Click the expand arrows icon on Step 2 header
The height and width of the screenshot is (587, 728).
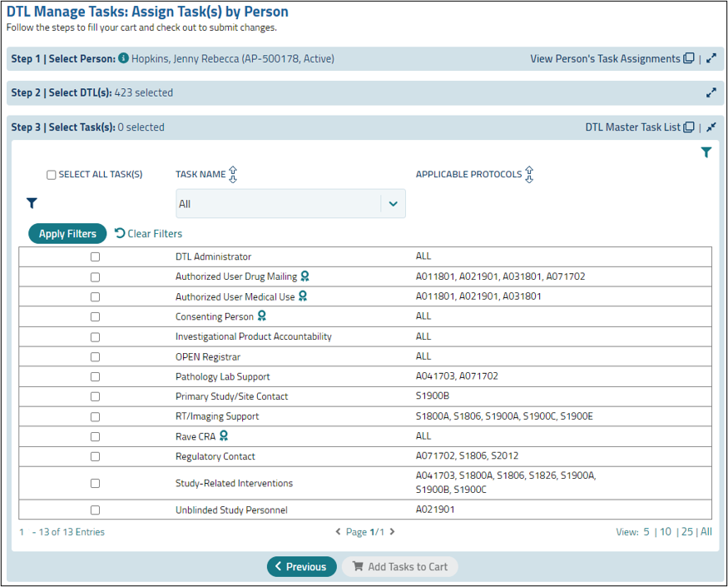pyautogui.click(x=711, y=92)
